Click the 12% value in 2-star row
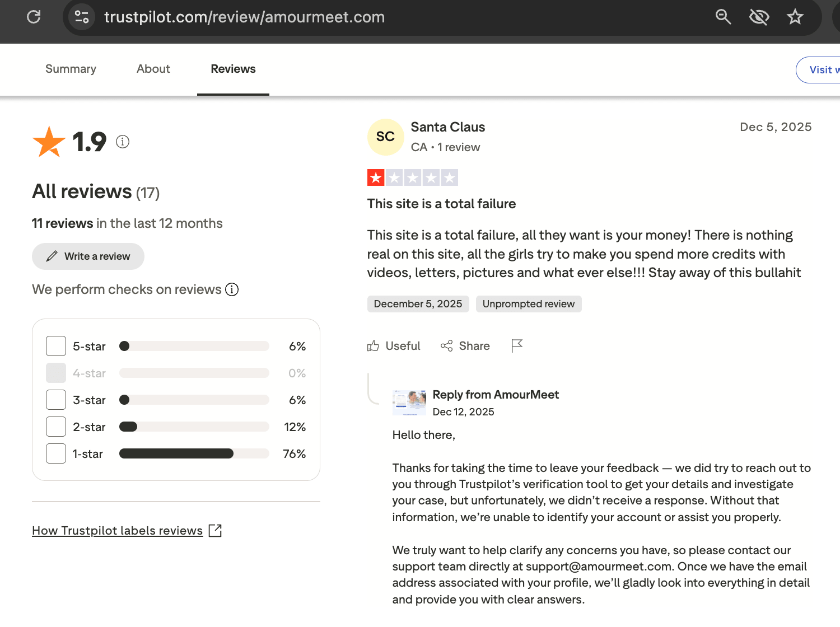Screen dimensions: 840x627 point(295,427)
